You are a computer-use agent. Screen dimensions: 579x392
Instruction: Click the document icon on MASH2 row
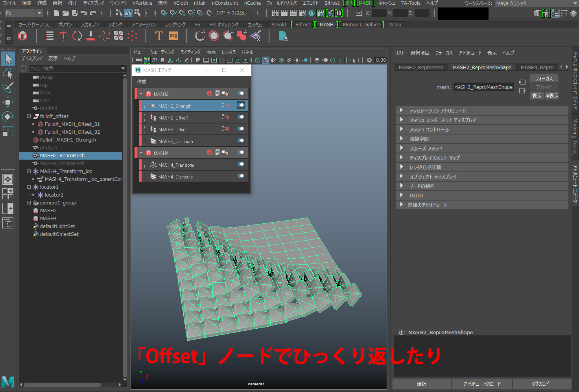(217, 94)
